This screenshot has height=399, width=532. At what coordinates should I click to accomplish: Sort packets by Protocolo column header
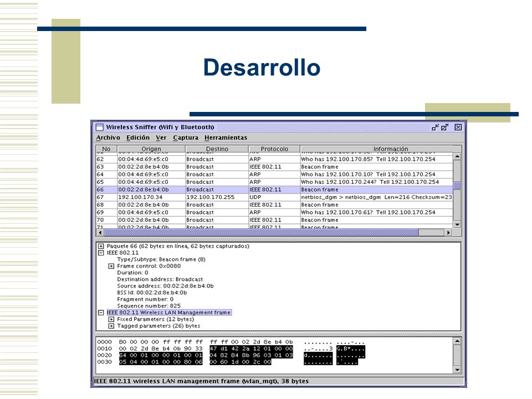(x=274, y=149)
